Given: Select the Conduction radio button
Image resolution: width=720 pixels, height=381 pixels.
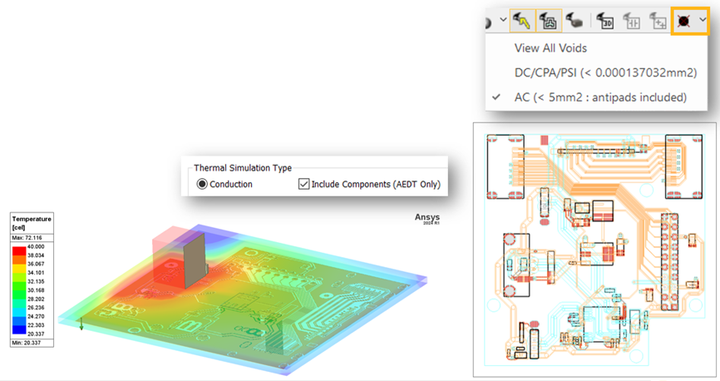Looking at the screenshot, I should pos(202,184).
